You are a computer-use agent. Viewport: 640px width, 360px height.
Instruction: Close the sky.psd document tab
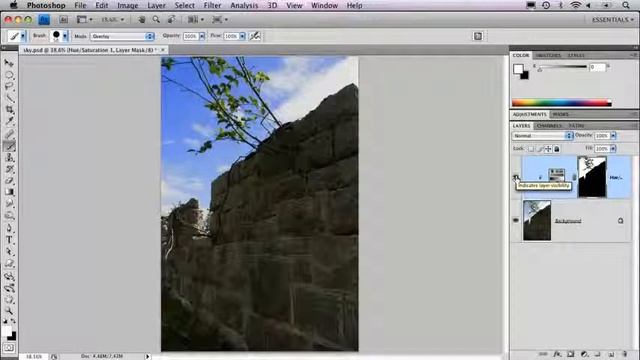tap(162, 50)
